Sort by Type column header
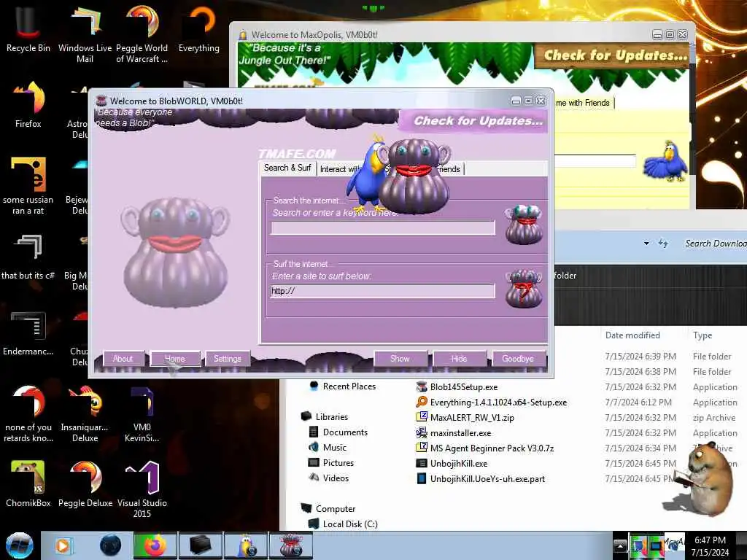The height and width of the screenshot is (560, 747). pos(703,335)
